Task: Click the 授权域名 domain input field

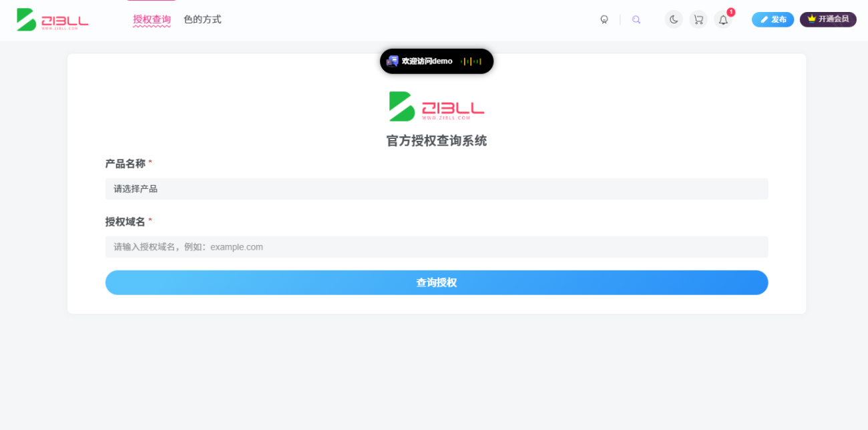Action: (x=435, y=246)
